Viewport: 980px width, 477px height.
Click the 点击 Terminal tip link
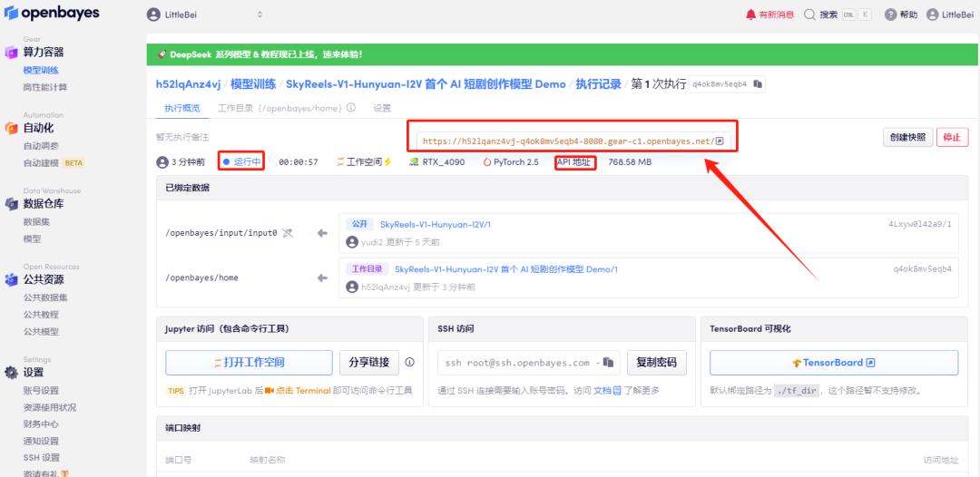[297, 391]
